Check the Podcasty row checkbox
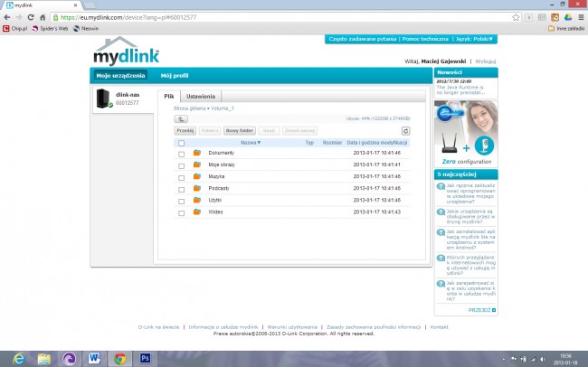 point(182,189)
